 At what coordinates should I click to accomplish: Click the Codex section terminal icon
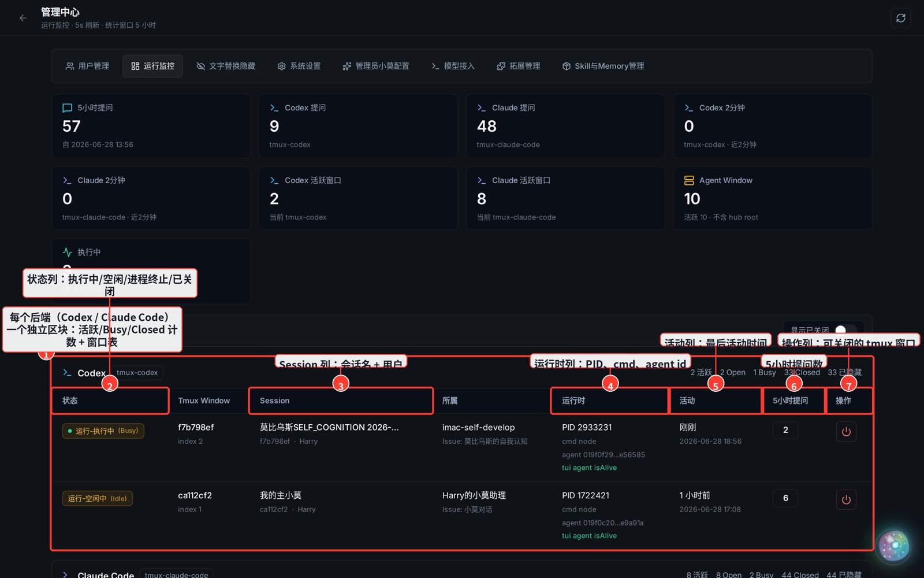[x=67, y=373]
